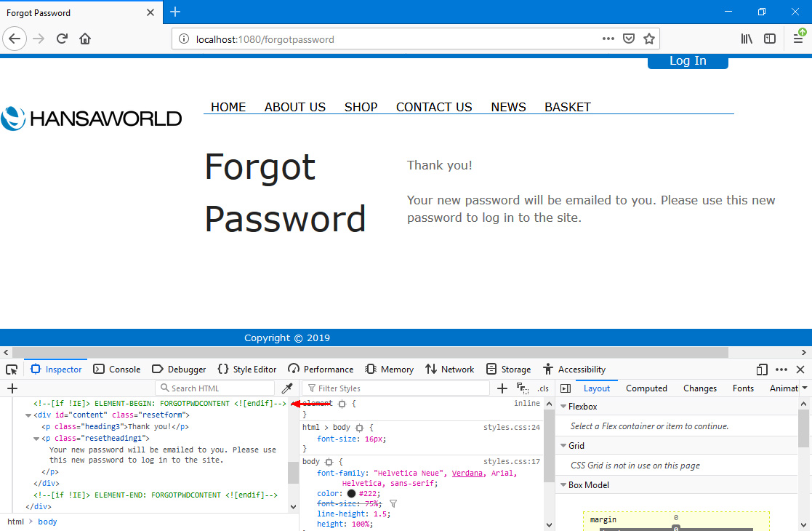
Task: Add a new CSS rule with plus
Action: coord(502,388)
